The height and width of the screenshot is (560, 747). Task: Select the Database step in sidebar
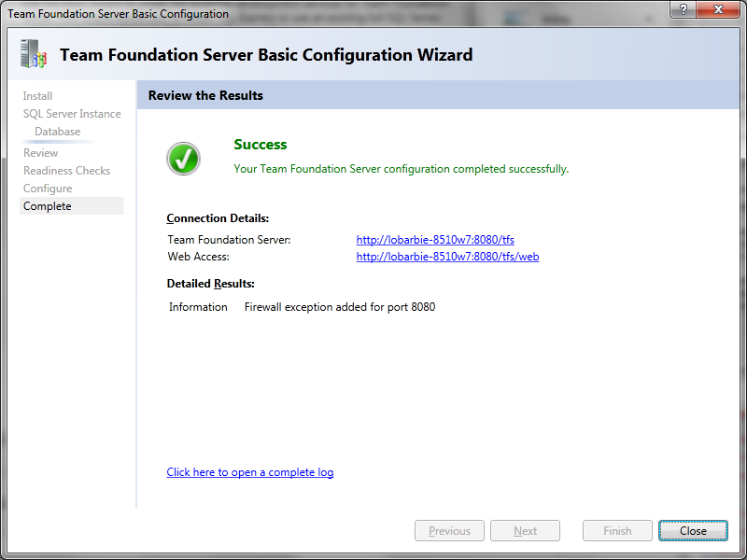58,132
